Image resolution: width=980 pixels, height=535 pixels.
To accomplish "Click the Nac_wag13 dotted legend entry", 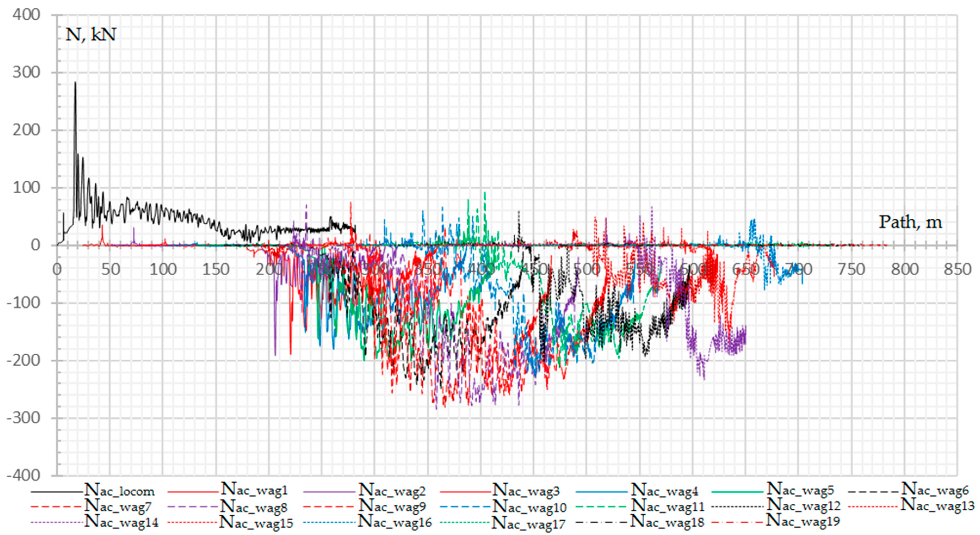I will tap(937, 506).
